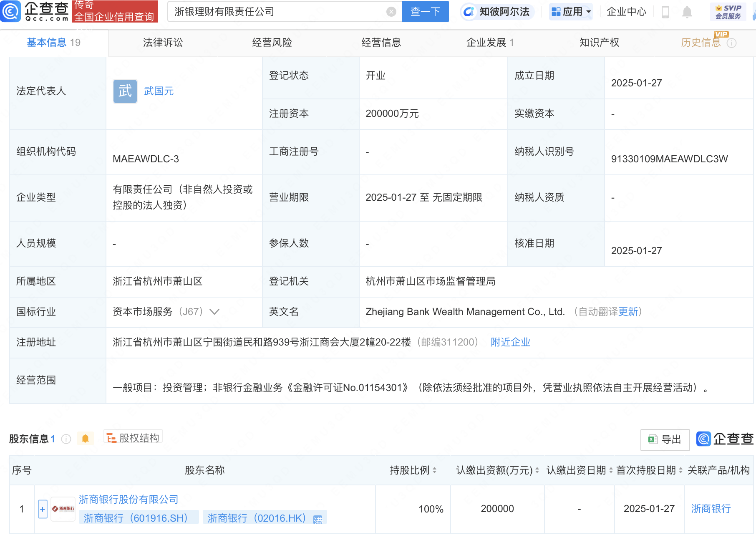Click the 知彼阿尔法 AI icon
Viewport: 756px width, 535px height.
click(x=469, y=12)
